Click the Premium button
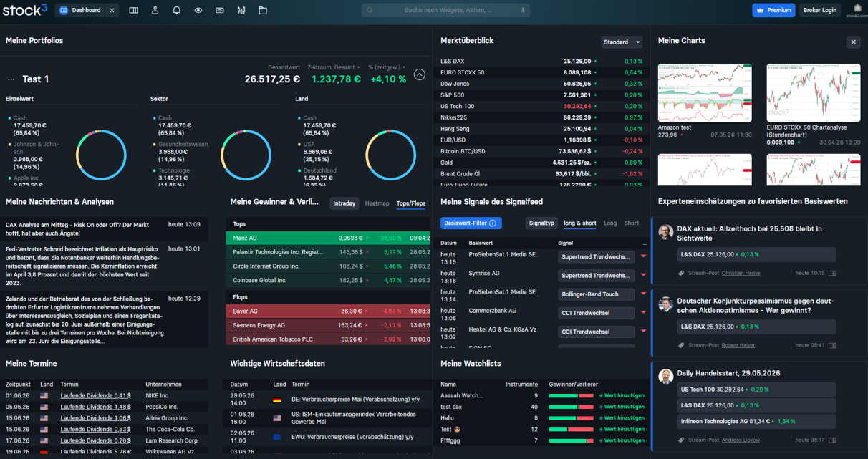 (773, 11)
